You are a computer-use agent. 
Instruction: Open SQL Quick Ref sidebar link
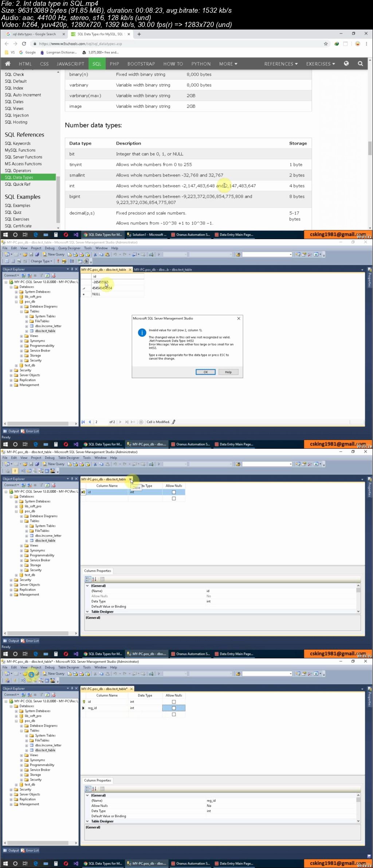(17, 184)
